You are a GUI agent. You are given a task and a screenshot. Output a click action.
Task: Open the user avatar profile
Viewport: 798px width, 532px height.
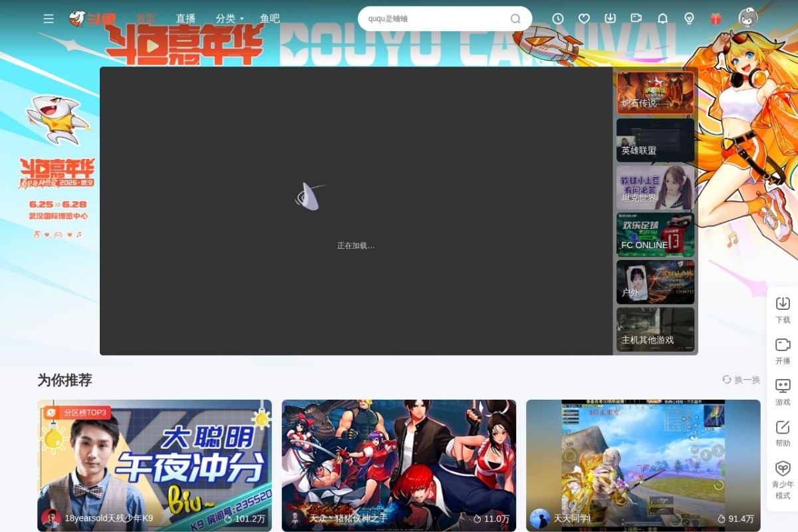[748, 18]
